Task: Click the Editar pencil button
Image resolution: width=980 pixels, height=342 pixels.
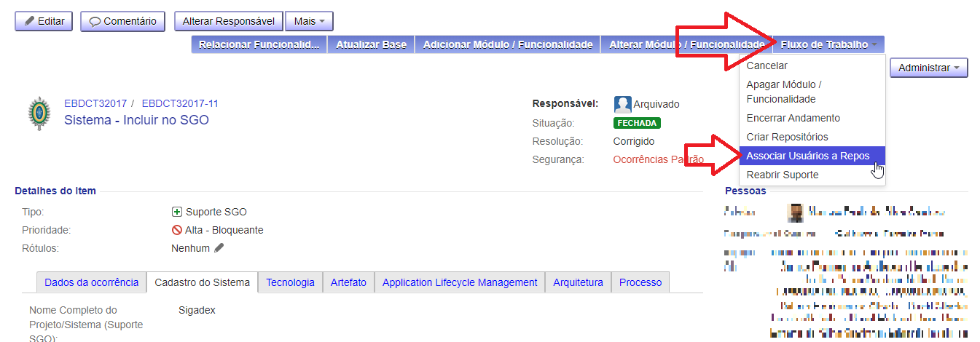Action: pos(44,21)
